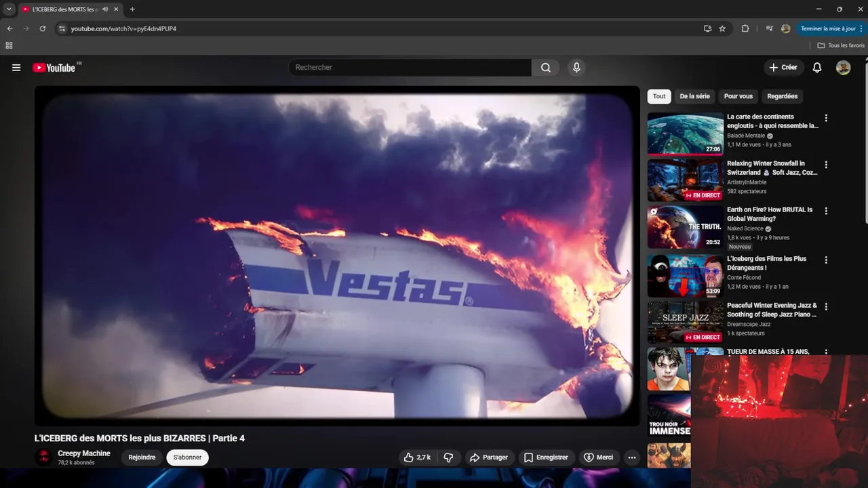The height and width of the screenshot is (488, 868).
Task: Click into the 'Rechercher' search field
Action: (x=410, y=68)
